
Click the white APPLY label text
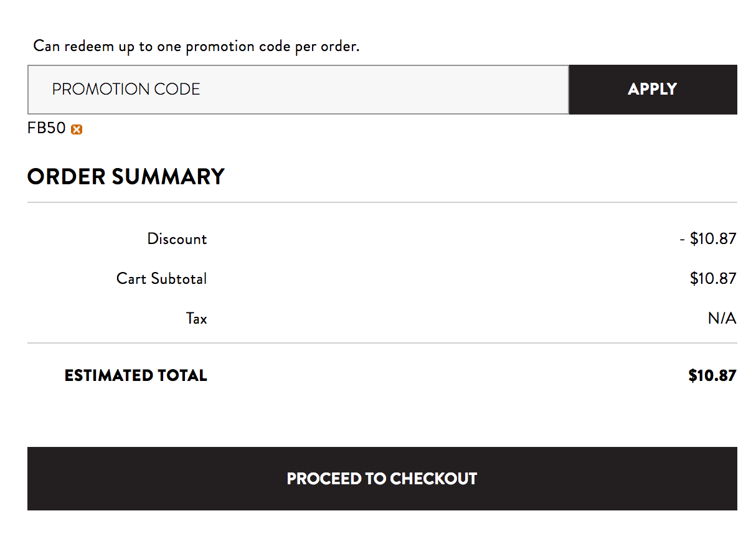pos(653,90)
